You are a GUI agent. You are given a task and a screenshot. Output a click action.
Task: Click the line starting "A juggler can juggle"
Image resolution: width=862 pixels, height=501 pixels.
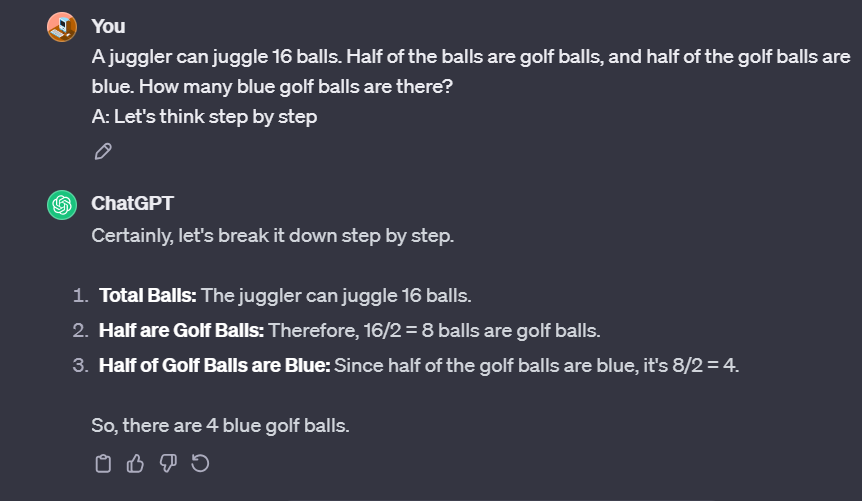[471, 57]
